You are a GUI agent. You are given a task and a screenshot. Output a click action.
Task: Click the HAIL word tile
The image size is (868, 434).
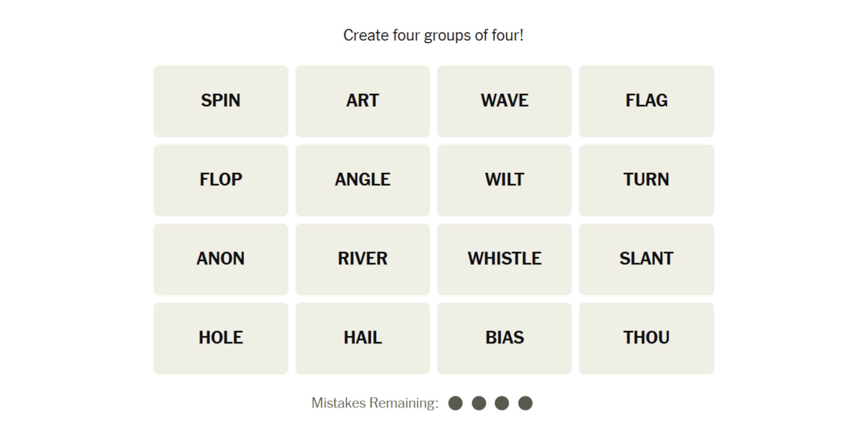click(x=363, y=338)
